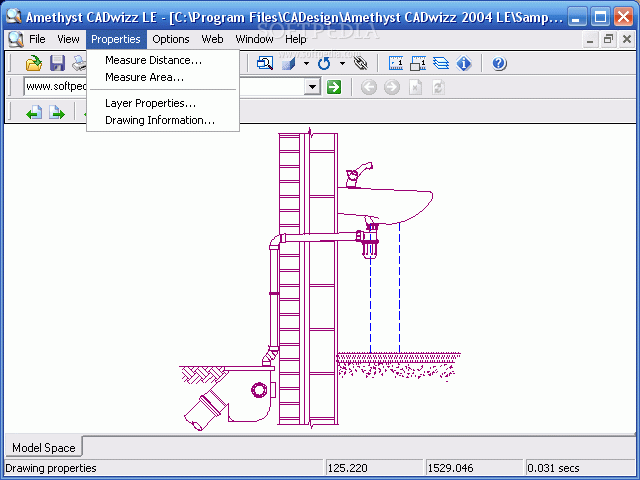
Task: Open the File menu
Action: pos(37,39)
